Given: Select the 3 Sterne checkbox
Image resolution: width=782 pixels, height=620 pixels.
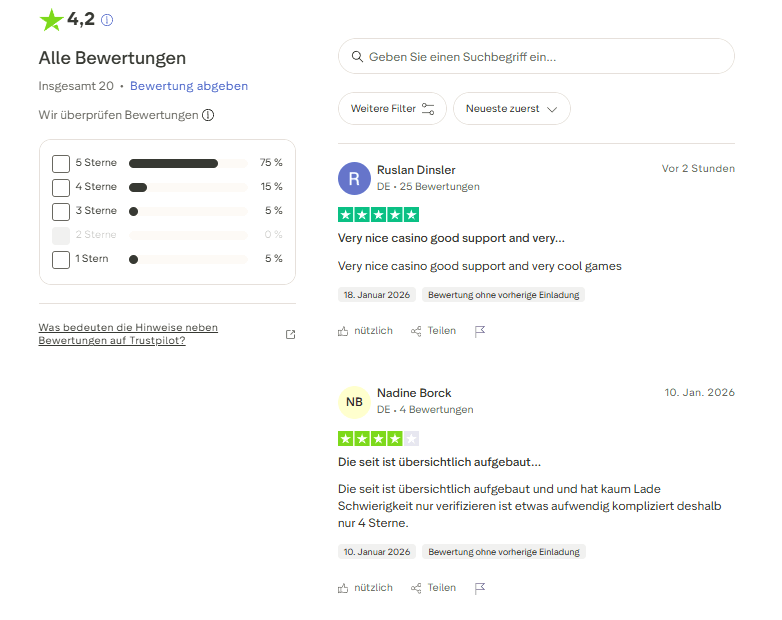Looking at the screenshot, I should point(61,211).
